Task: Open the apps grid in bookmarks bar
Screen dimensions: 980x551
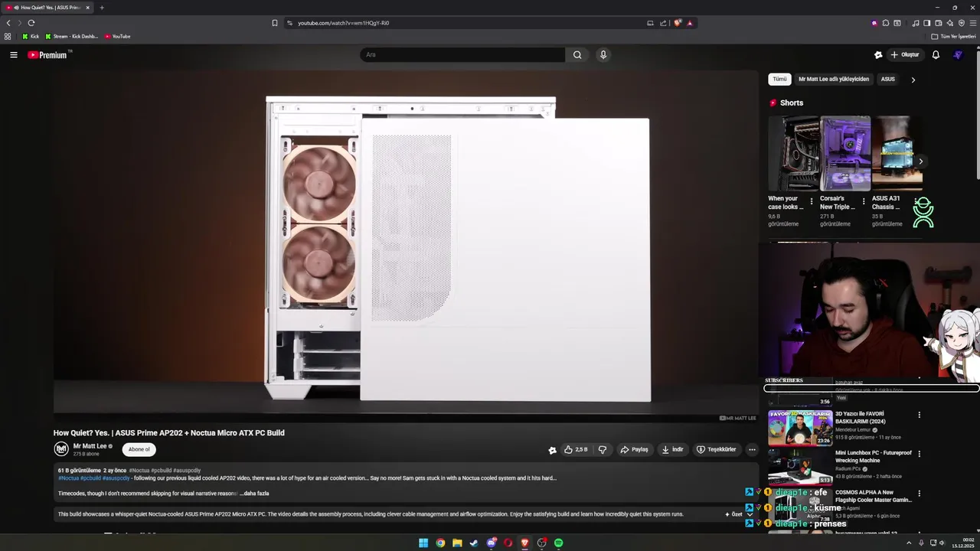Action: pos(8,36)
